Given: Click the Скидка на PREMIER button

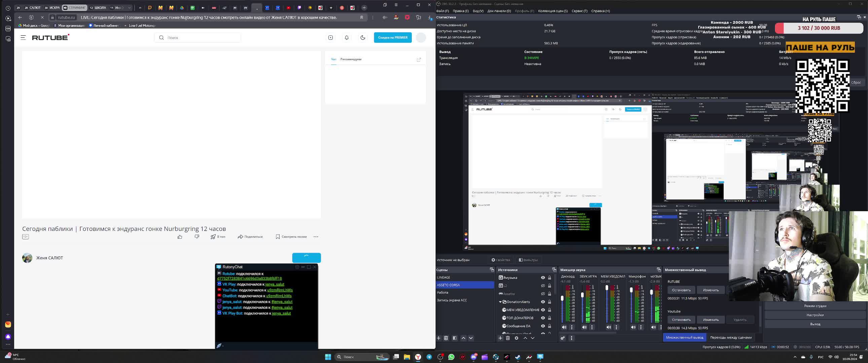Looking at the screenshot, I should (x=393, y=38).
